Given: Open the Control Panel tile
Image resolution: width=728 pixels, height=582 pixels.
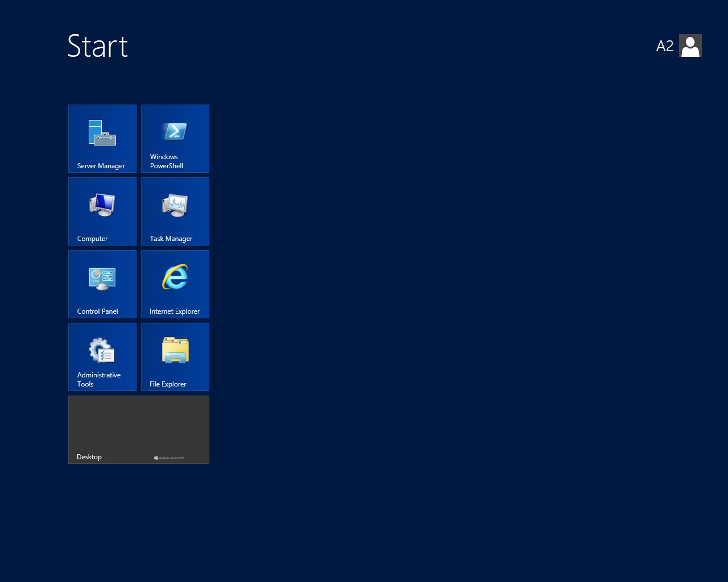Looking at the screenshot, I should (102, 284).
